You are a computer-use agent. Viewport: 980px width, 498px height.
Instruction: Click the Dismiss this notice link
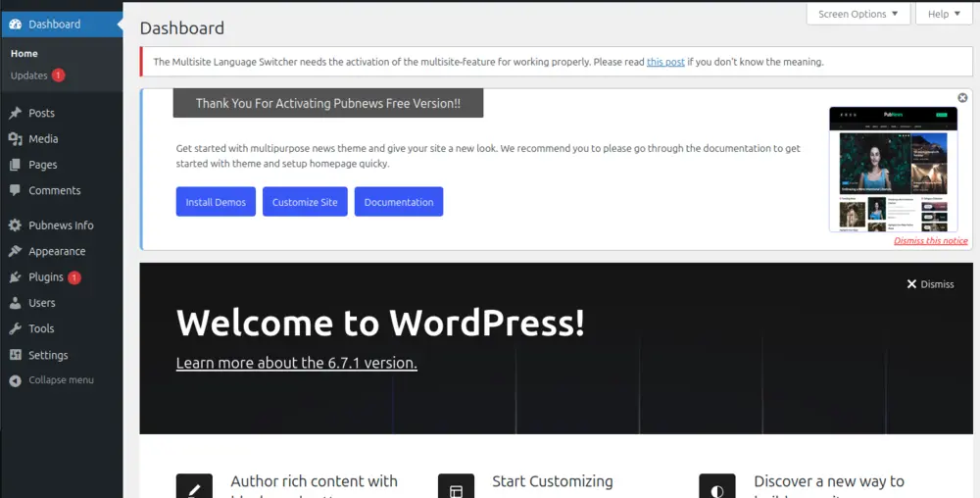(931, 241)
